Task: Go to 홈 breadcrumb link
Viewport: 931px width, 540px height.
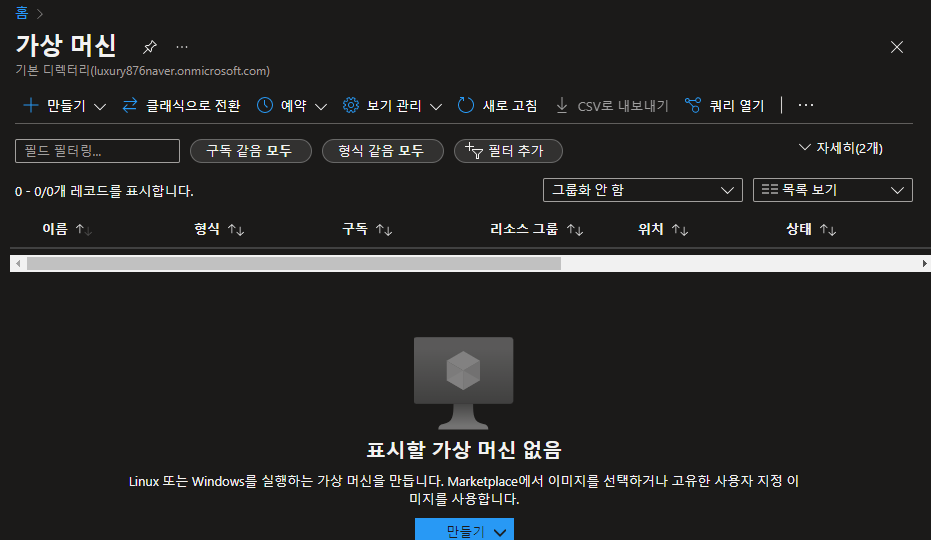Action: 21,12
